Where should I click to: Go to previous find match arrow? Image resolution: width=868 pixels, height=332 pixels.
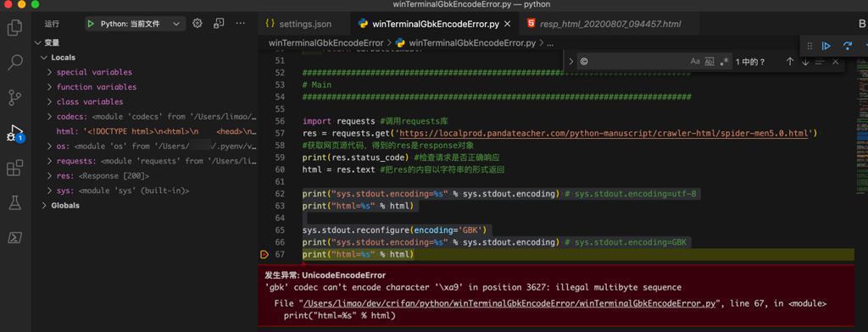790,62
